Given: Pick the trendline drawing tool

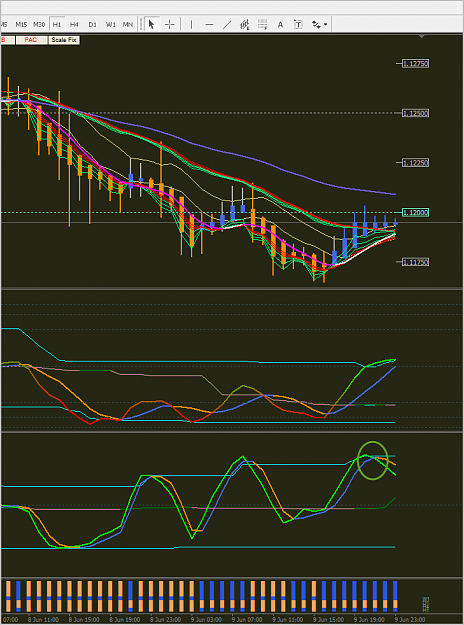Looking at the screenshot, I should pyautogui.click(x=227, y=25).
